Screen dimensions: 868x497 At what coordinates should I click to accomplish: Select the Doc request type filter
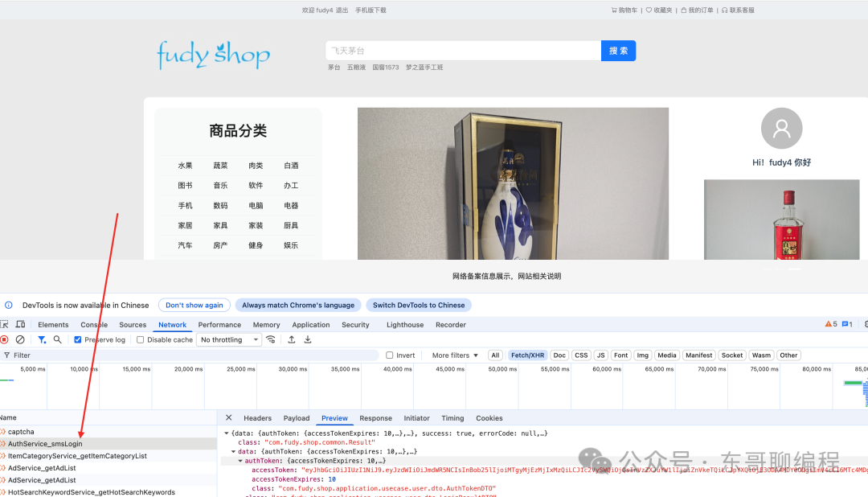point(559,355)
